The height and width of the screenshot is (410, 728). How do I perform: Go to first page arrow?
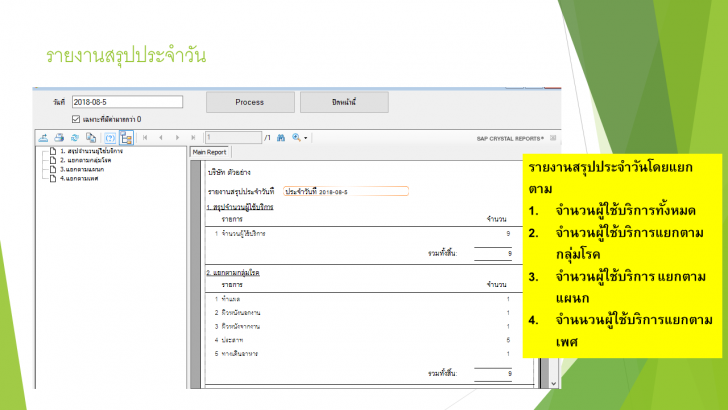(x=145, y=137)
